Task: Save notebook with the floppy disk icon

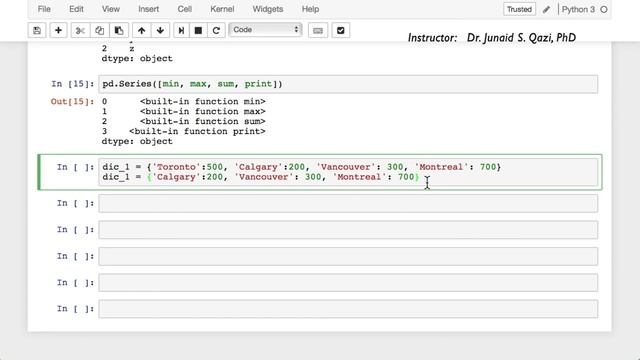Action: pos(37,30)
